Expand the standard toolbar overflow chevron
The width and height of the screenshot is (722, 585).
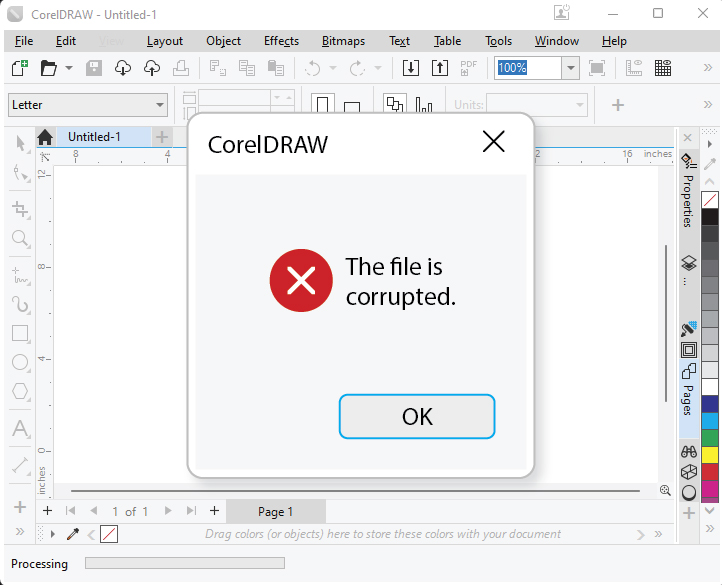[708, 68]
